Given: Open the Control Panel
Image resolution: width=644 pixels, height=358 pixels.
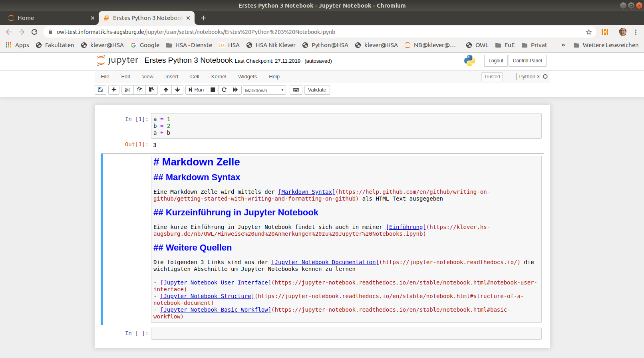Looking at the screenshot, I should tap(527, 61).
